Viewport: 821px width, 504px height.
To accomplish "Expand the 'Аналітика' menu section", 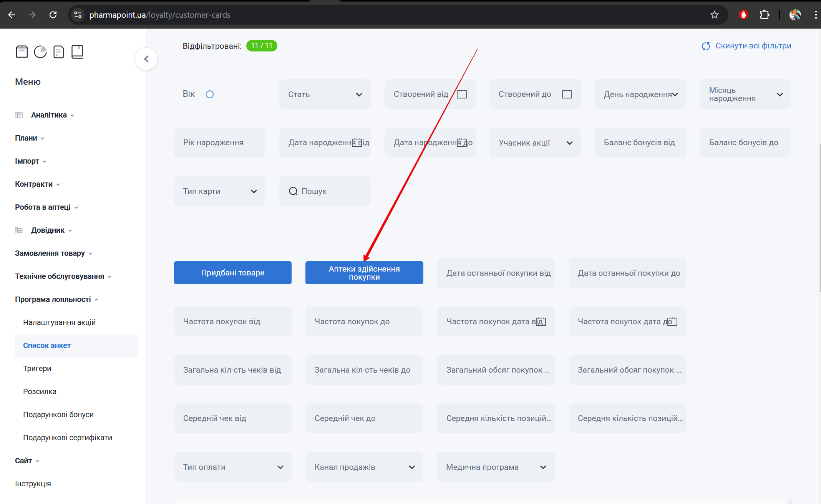I will pos(49,115).
